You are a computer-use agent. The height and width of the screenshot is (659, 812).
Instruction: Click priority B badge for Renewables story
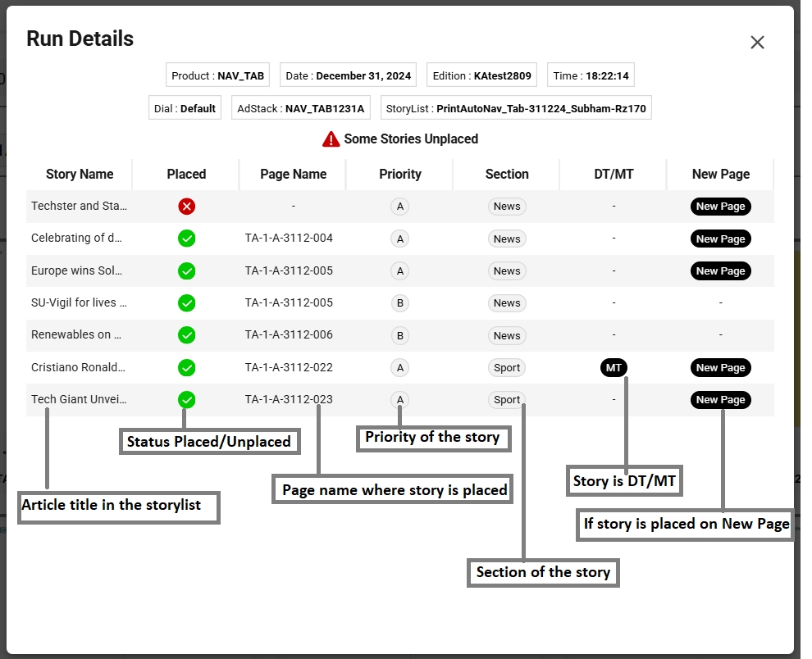pos(400,335)
